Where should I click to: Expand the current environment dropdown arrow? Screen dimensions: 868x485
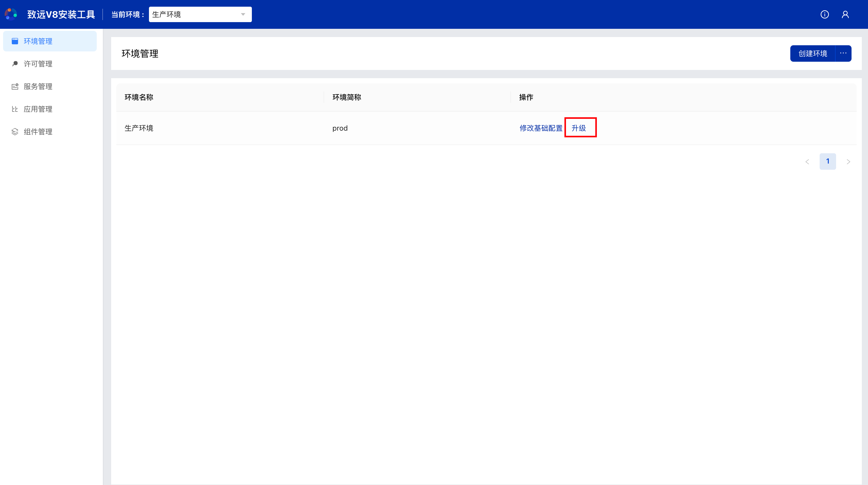tap(243, 14)
